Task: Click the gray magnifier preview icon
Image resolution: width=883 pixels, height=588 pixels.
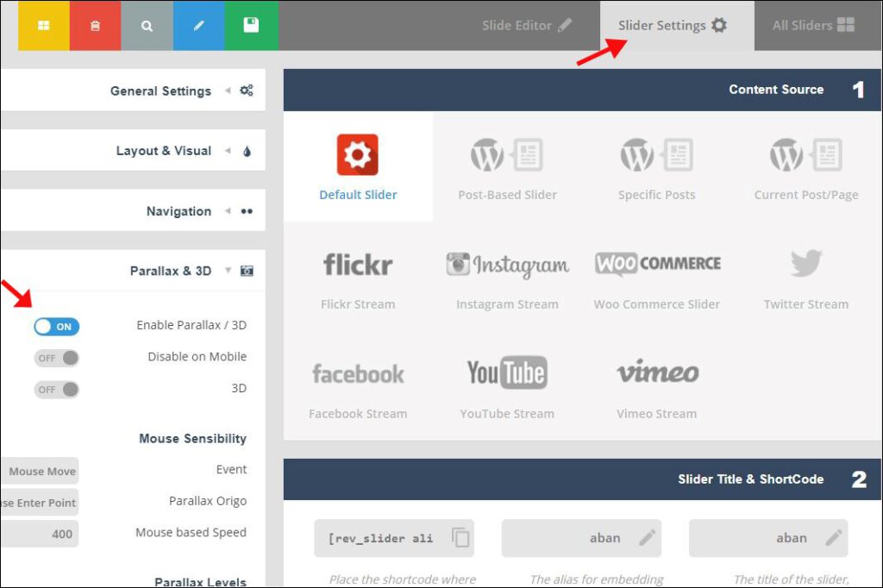Action: 147,25
